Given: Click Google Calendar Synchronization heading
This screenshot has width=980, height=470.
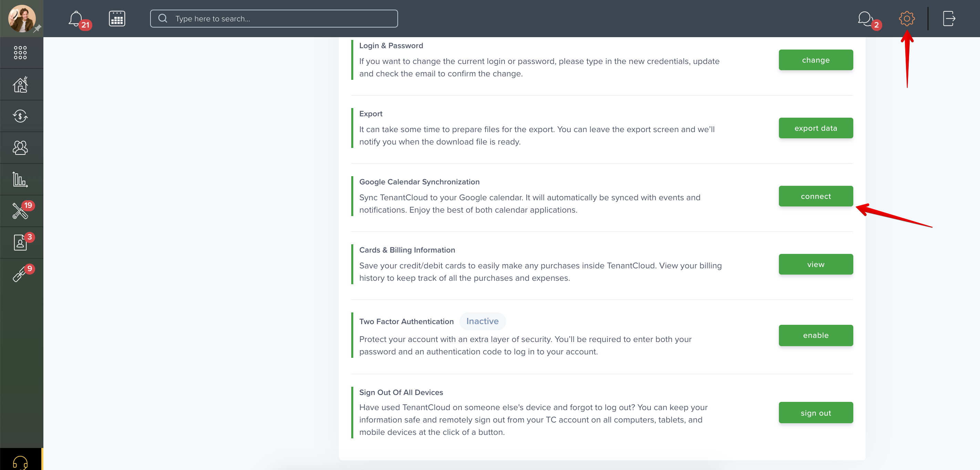Looking at the screenshot, I should coord(419,182).
